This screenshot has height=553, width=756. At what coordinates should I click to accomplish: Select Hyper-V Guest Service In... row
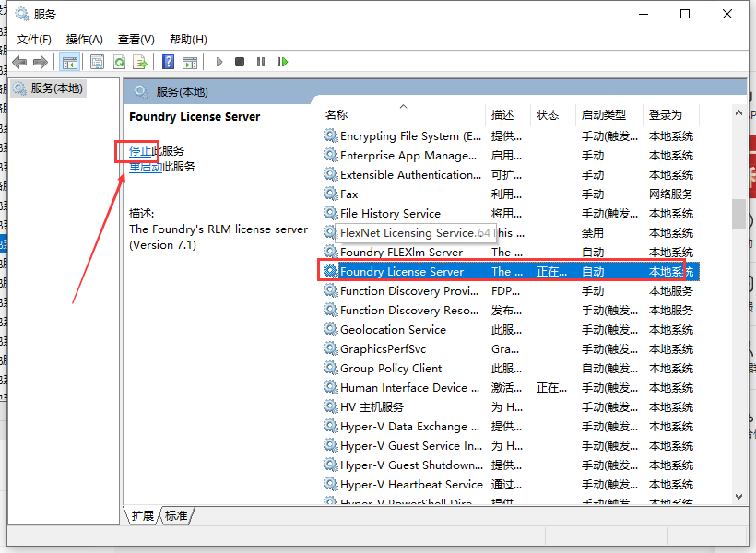click(510, 445)
